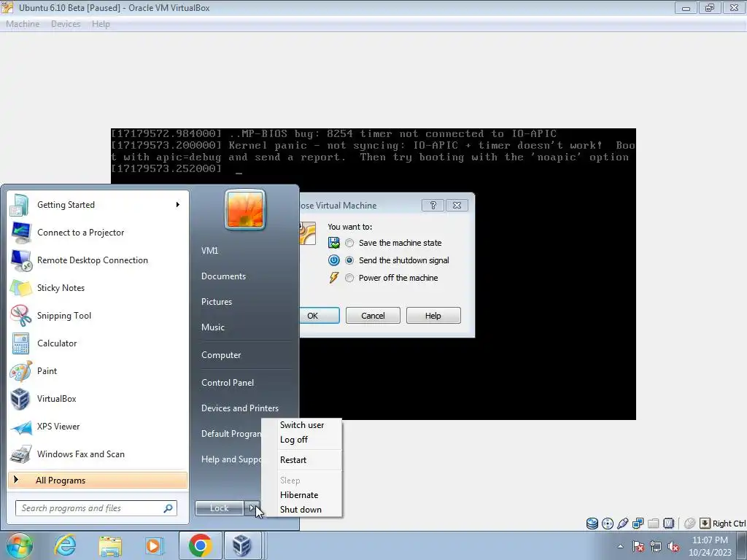Image resolution: width=747 pixels, height=560 pixels.
Task: Launch Paint
Action: point(98,371)
